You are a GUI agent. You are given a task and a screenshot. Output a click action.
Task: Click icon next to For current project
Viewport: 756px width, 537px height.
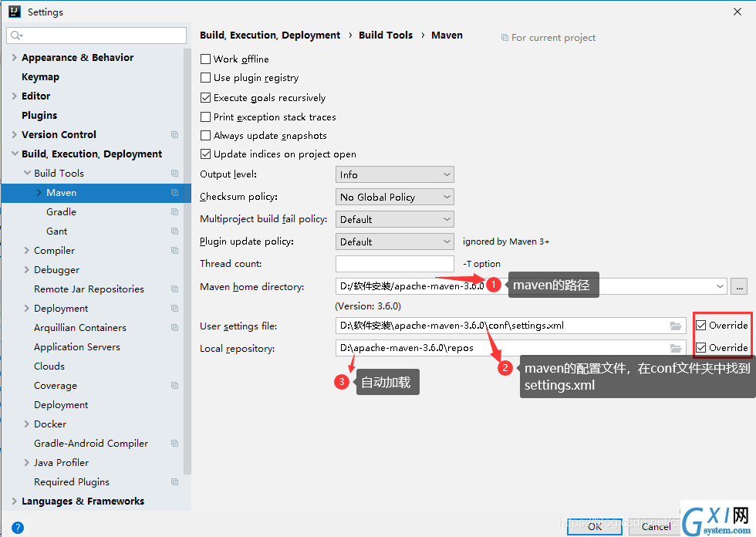(x=505, y=38)
